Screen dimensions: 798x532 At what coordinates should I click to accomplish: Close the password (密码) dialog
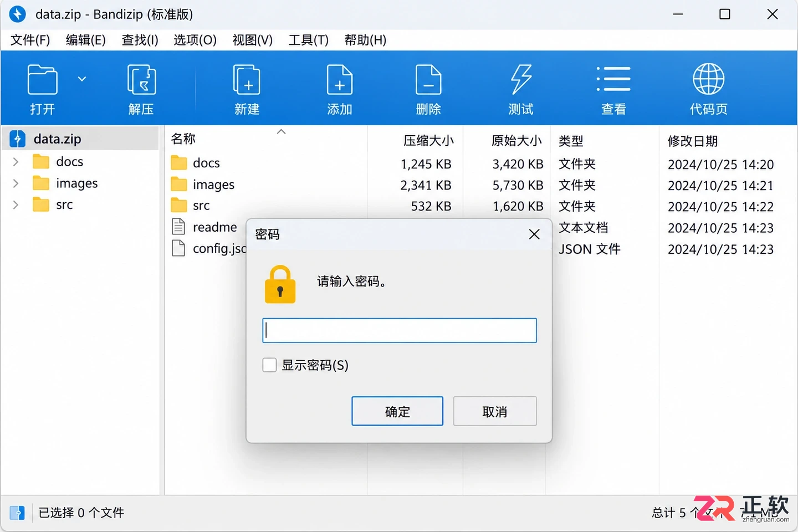tap(534, 234)
